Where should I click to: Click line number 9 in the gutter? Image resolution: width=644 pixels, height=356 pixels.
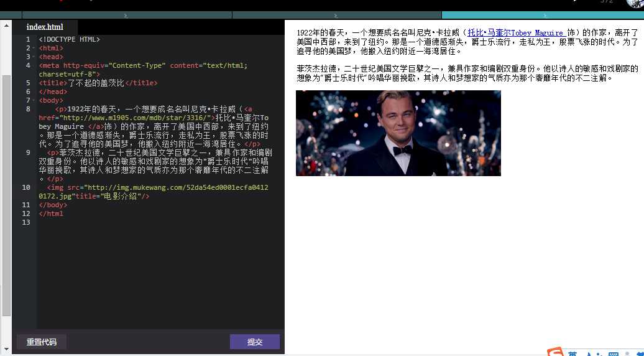(28, 152)
